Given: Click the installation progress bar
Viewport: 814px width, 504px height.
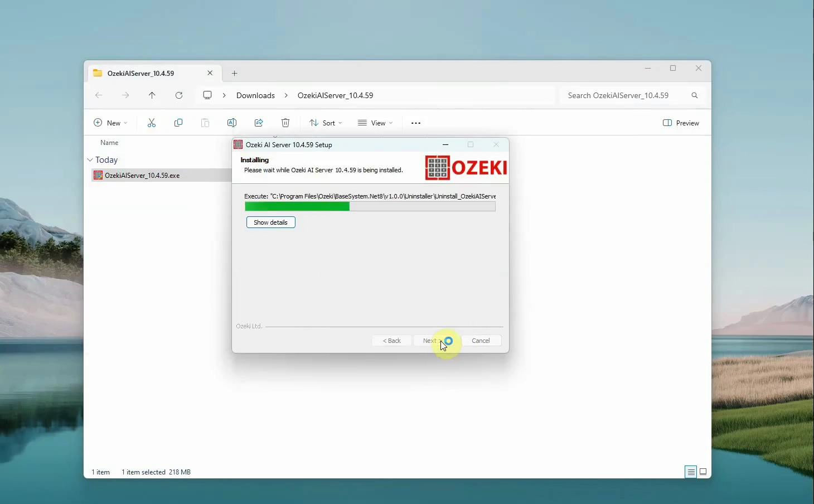Looking at the screenshot, I should pyautogui.click(x=370, y=207).
